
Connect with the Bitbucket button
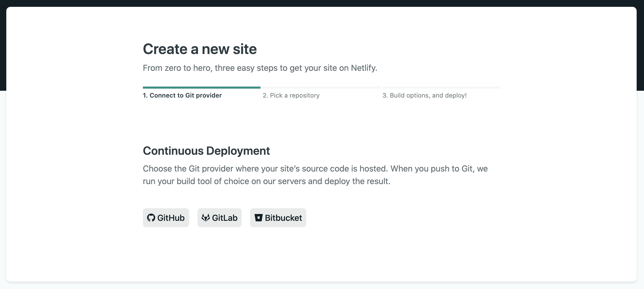pos(278,218)
